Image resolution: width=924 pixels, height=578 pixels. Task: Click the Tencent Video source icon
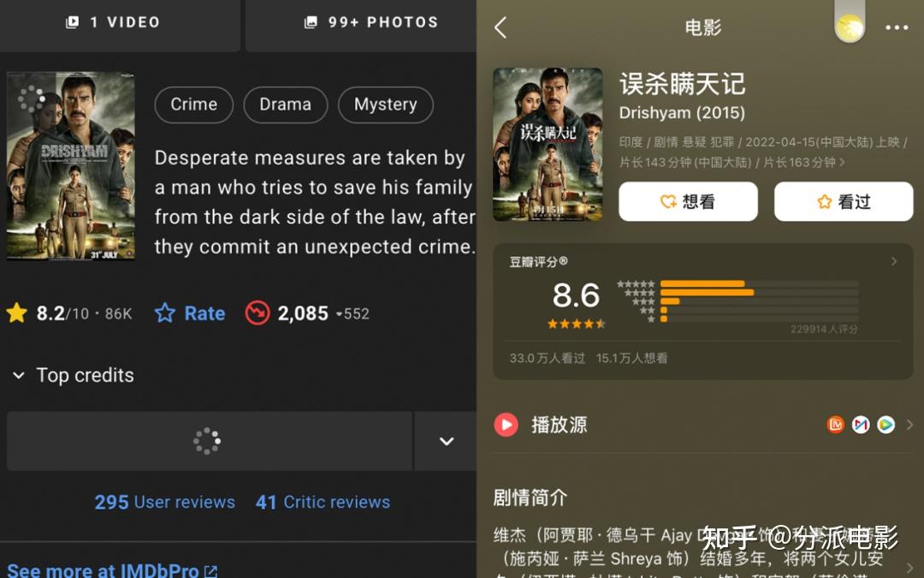[885, 424]
